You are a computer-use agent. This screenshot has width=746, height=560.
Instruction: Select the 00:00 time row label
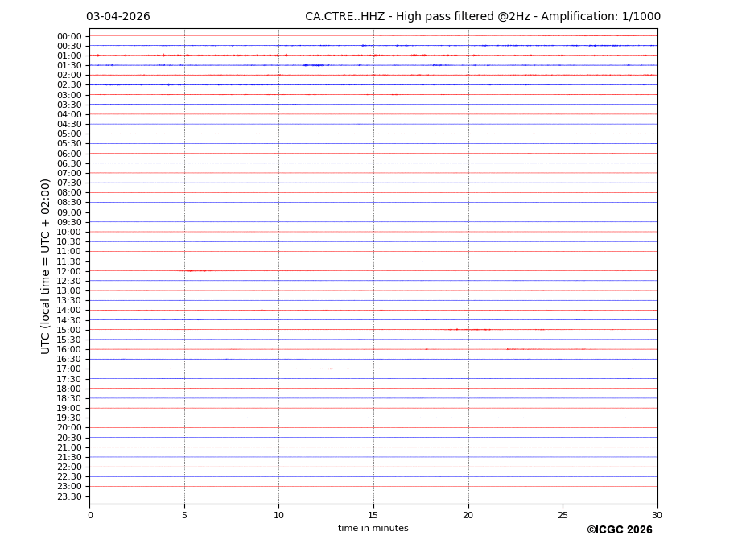[69, 36]
